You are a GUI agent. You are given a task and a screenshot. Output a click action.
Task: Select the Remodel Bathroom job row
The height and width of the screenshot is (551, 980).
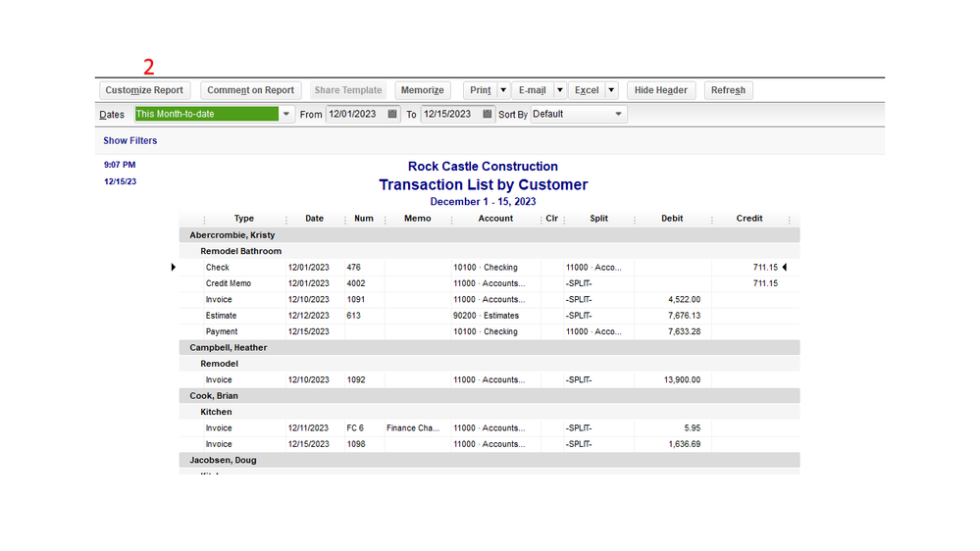pyautogui.click(x=490, y=251)
